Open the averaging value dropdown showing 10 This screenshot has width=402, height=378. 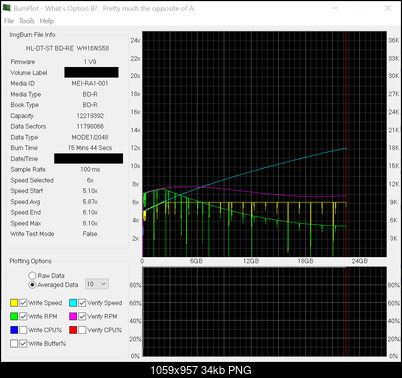tap(97, 284)
